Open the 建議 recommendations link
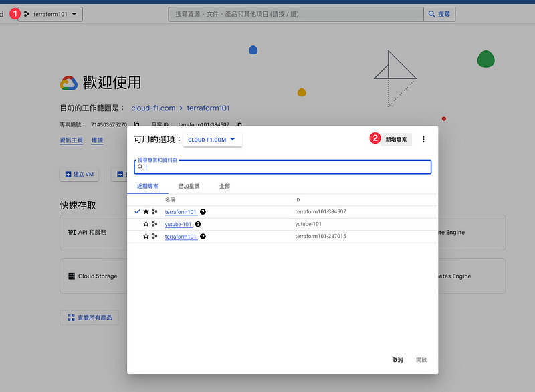Viewport: 535px width, 392px height. (97, 140)
